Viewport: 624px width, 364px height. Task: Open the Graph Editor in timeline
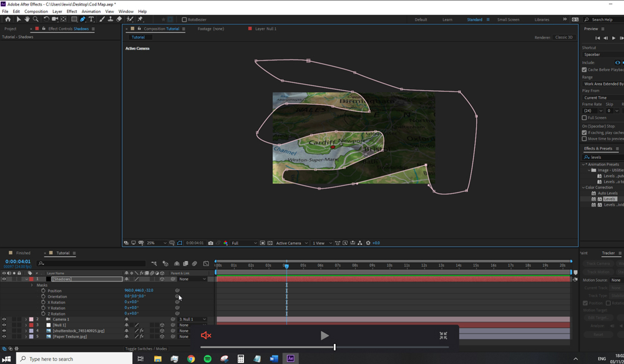(206, 264)
